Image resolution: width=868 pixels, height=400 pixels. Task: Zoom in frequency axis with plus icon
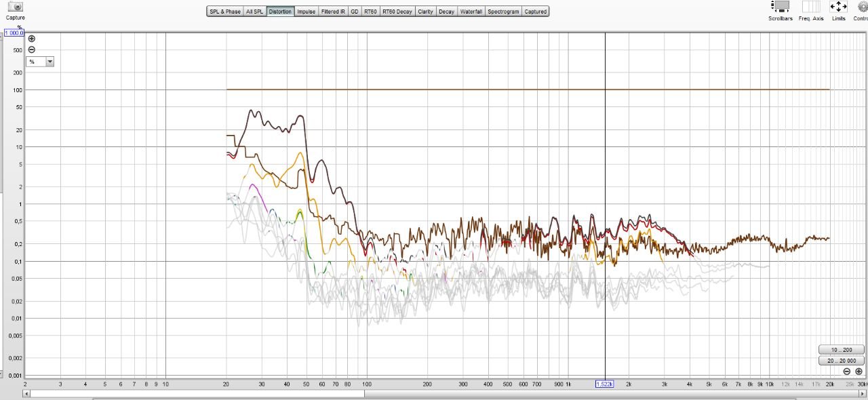pyautogui.click(x=859, y=372)
